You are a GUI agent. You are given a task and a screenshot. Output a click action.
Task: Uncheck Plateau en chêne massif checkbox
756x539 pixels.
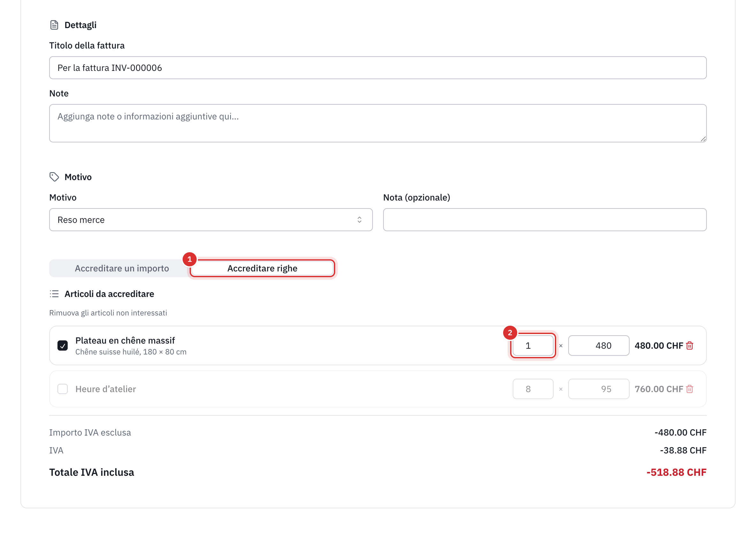point(62,345)
